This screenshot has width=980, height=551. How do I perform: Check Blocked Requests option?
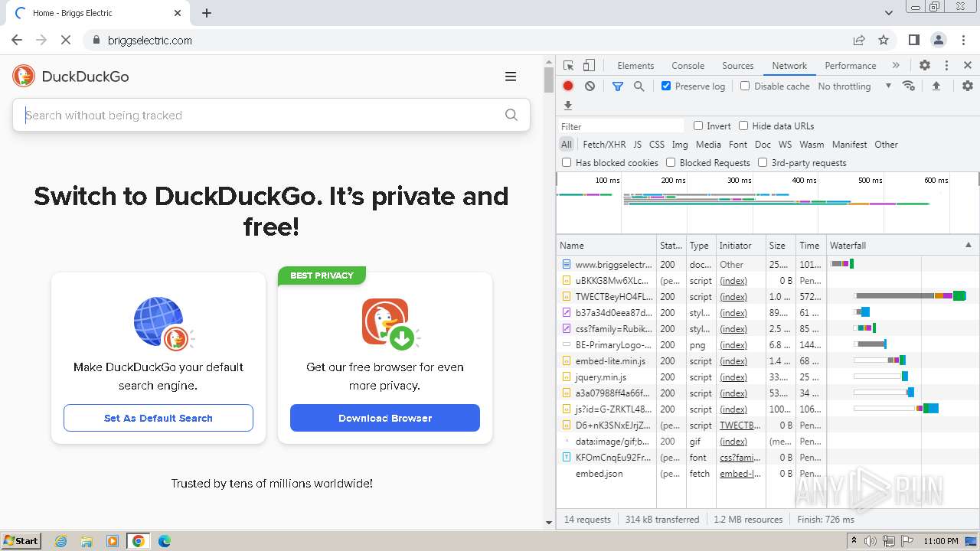pyautogui.click(x=671, y=163)
